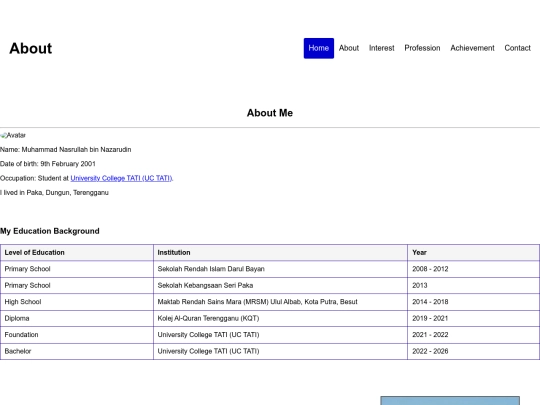Click the Diploma table cell
The image size is (540, 405).
[x=77, y=318]
